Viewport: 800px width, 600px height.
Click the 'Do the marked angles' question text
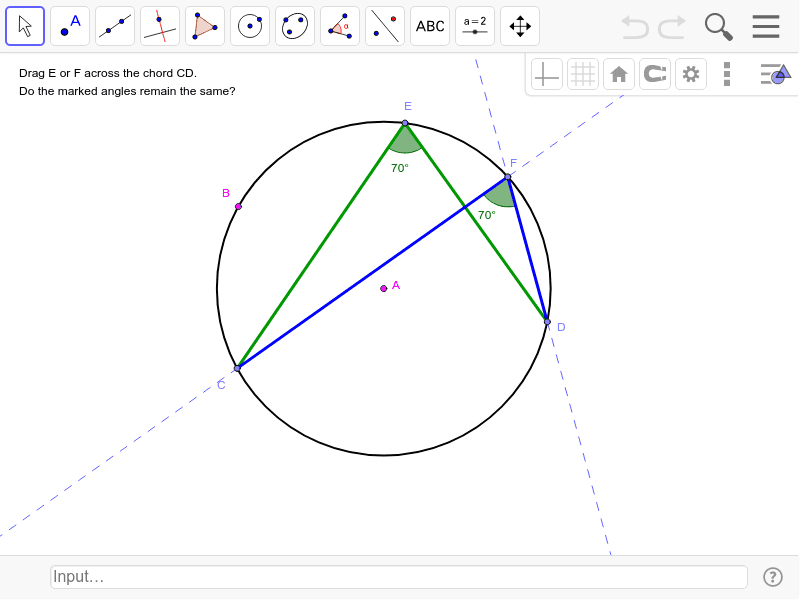pos(127,91)
